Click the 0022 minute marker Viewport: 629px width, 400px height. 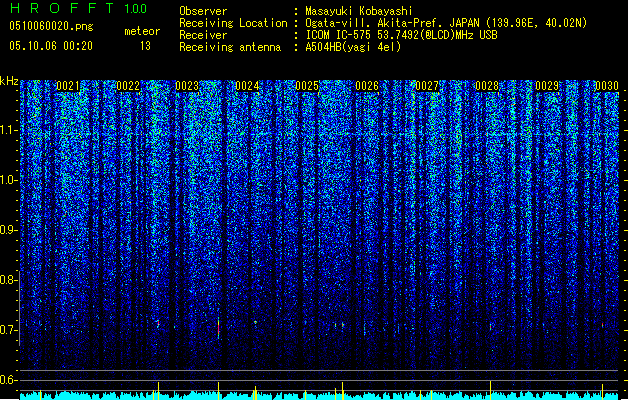(128, 86)
